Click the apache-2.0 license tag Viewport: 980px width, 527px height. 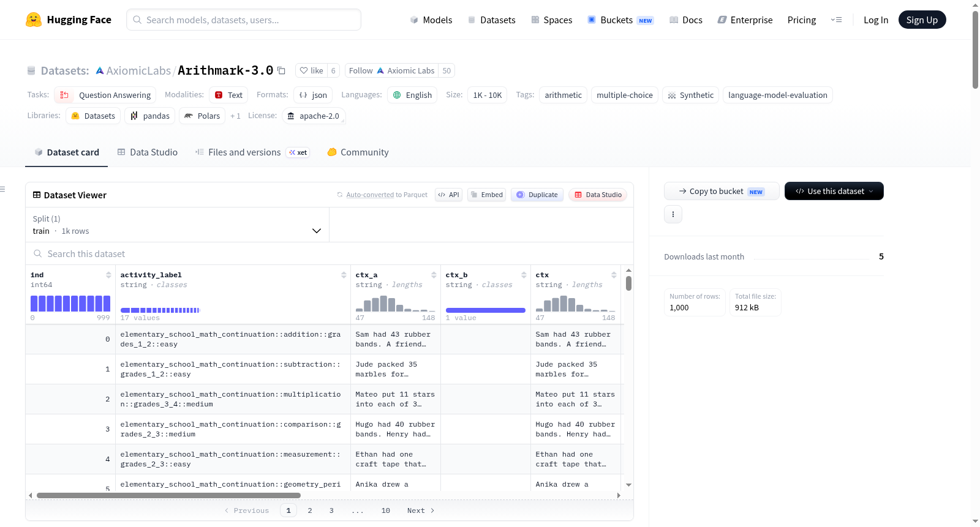pos(314,116)
